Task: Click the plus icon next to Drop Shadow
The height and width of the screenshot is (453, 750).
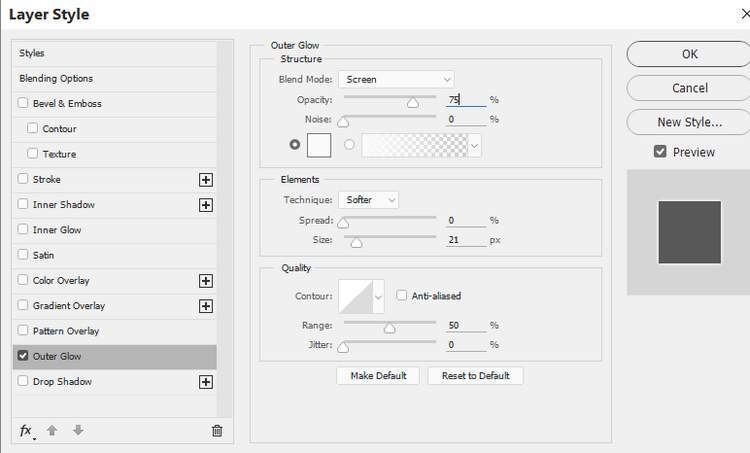Action: (x=206, y=382)
